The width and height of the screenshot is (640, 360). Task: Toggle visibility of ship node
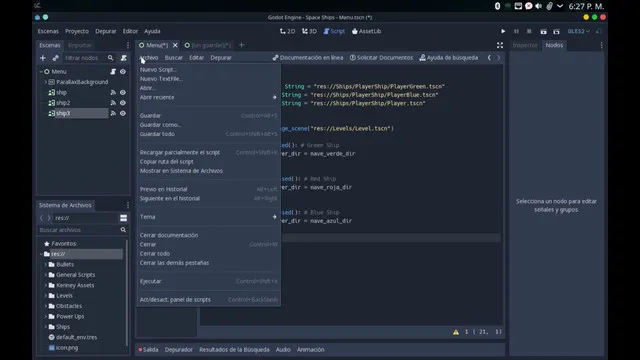coord(123,93)
